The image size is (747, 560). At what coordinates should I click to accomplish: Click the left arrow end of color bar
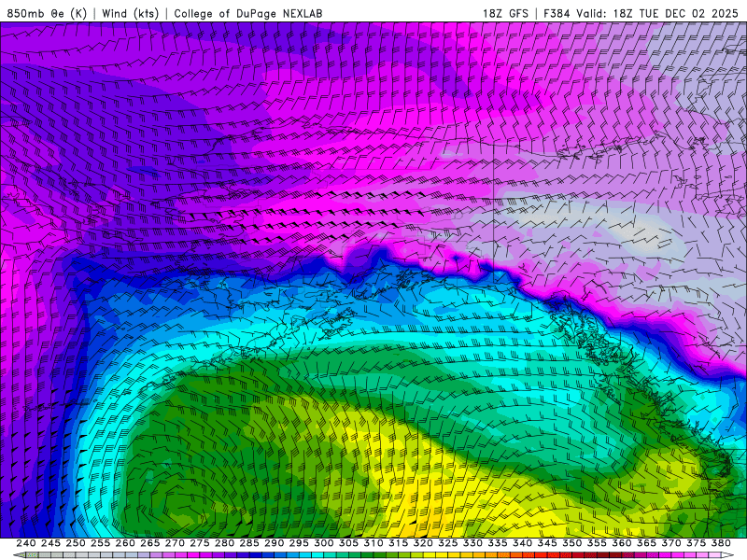pos(19,555)
